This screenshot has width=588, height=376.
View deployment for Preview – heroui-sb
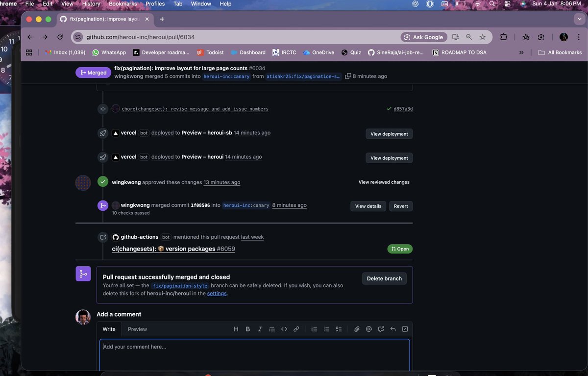click(389, 134)
